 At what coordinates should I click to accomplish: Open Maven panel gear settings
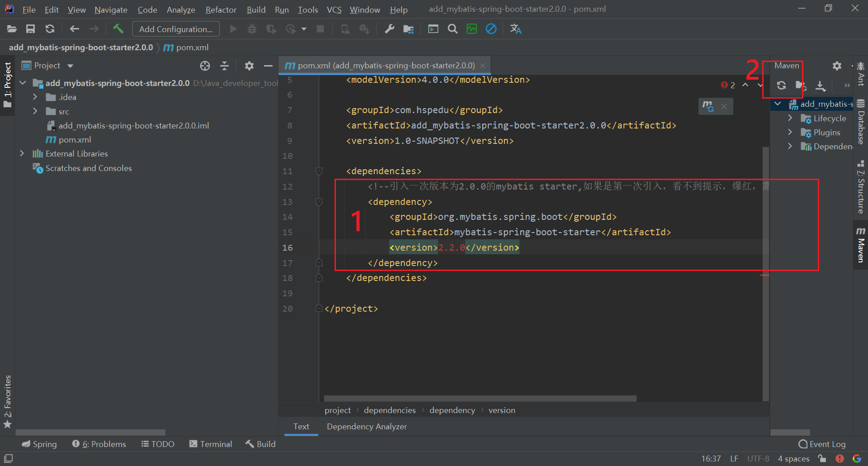pyautogui.click(x=837, y=66)
